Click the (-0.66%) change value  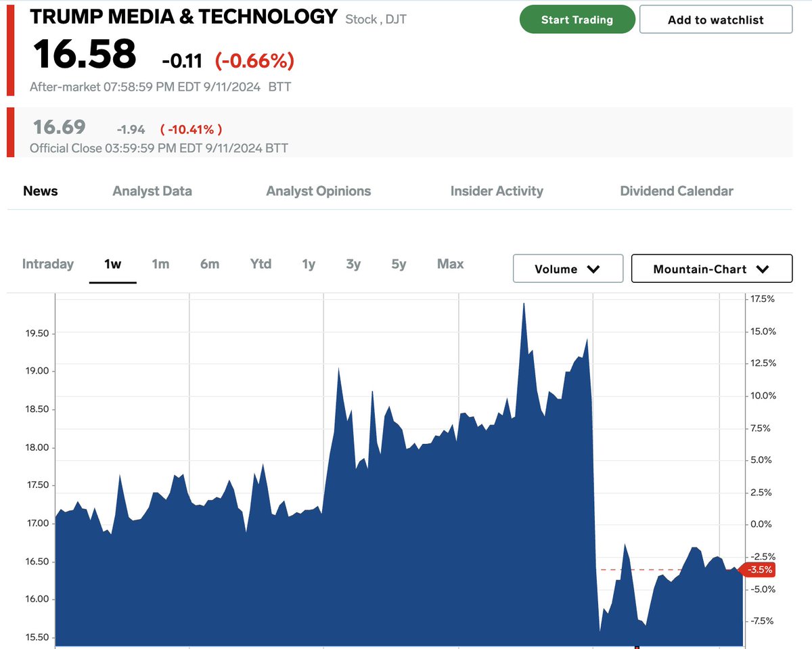[254, 61]
